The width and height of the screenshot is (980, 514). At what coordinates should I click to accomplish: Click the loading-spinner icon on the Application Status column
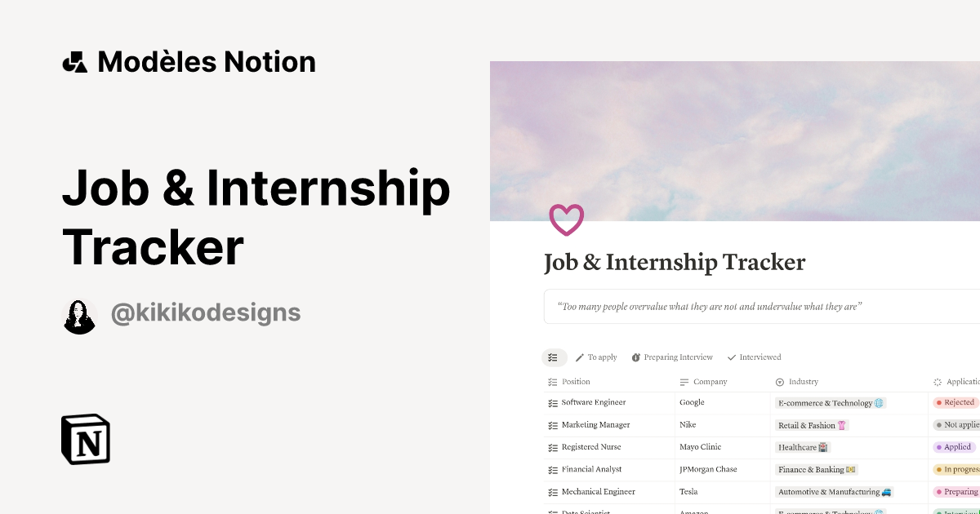pyautogui.click(x=937, y=382)
